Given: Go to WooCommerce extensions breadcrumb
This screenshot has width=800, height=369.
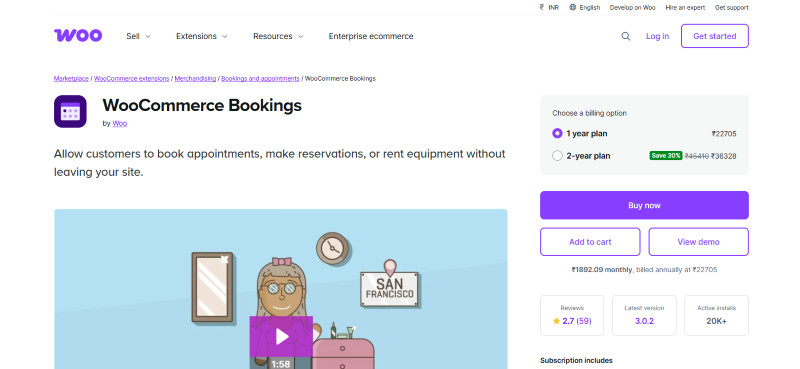Looking at the screenshot, I should [x=132, y=79].
